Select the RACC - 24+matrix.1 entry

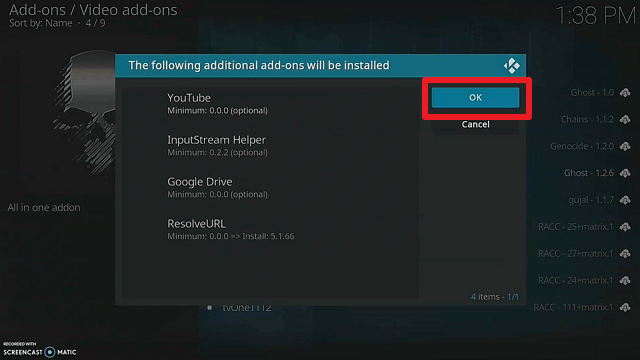[576, 280]
